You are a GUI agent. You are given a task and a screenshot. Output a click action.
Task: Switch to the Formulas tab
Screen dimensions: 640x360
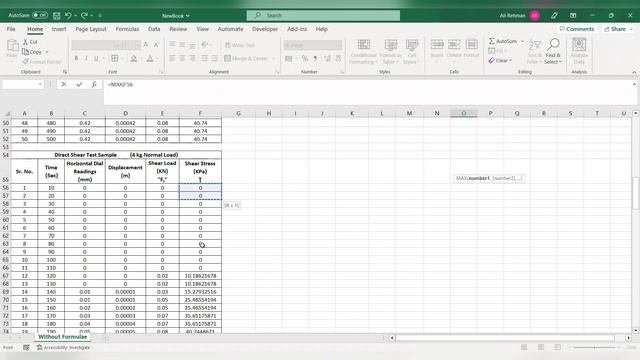pyautogui.click(x=127, y=29)
